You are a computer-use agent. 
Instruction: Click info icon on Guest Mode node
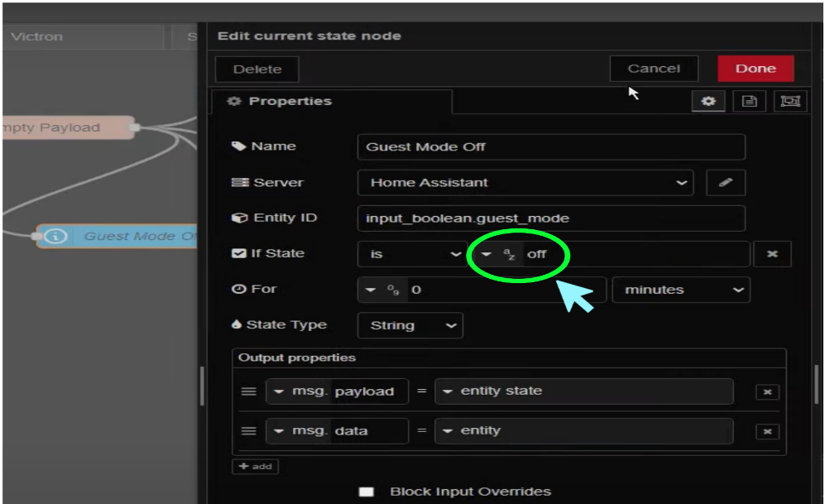click(x=55, y=236)
